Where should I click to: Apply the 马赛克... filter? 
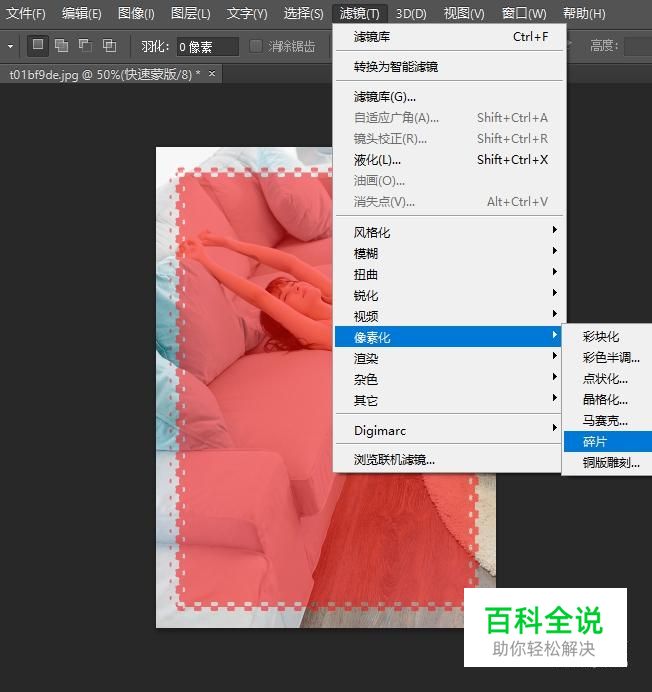click(608, 421)
